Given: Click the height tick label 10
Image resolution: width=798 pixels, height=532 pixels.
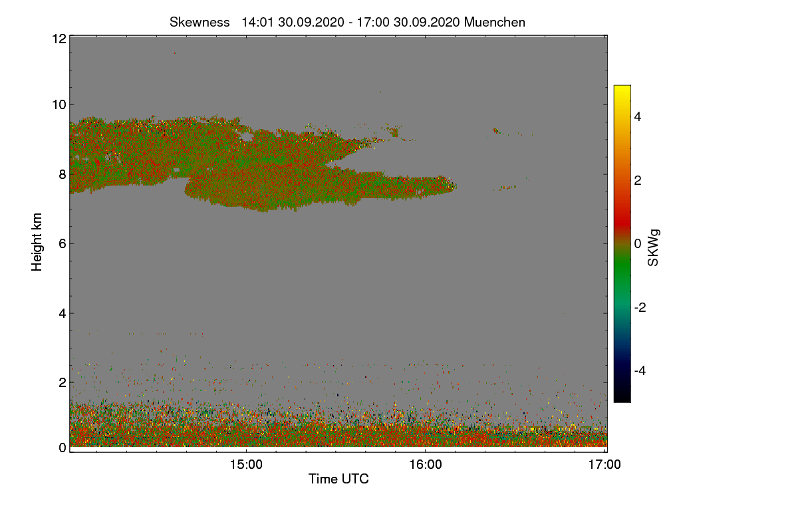Looking at the screenshot, I should coord(59,104).
